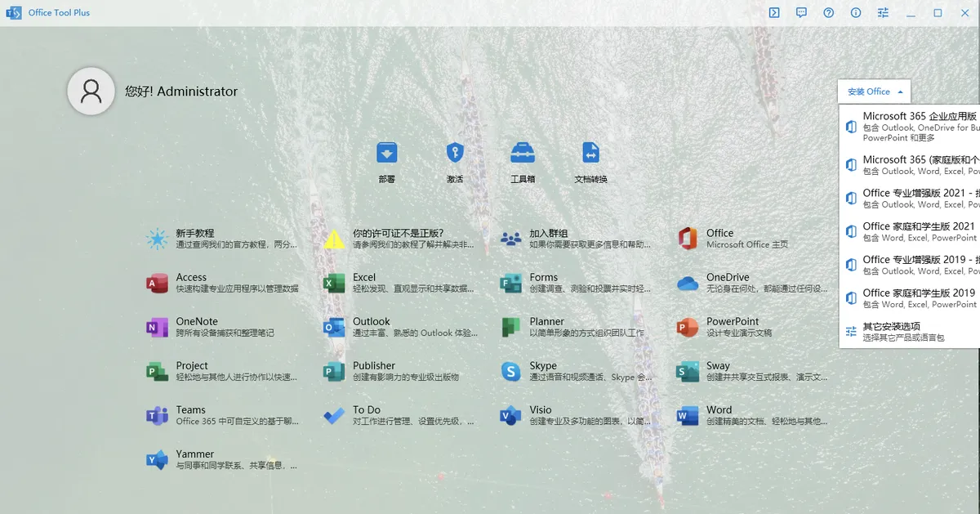The width and height of the screenshot is (980, 514).
Task: Choose Office 家庭和学生版 2021 install option
Action: 905,231
